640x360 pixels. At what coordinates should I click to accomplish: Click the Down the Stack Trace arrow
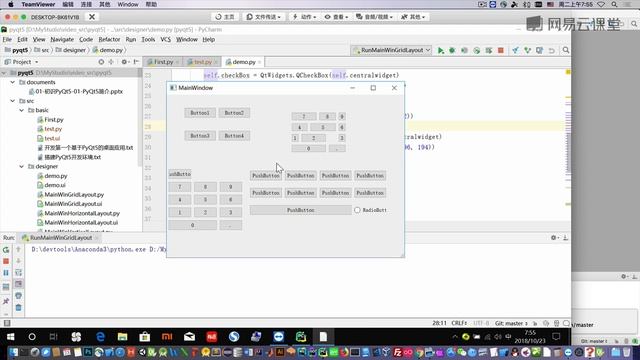click(18, 261)
